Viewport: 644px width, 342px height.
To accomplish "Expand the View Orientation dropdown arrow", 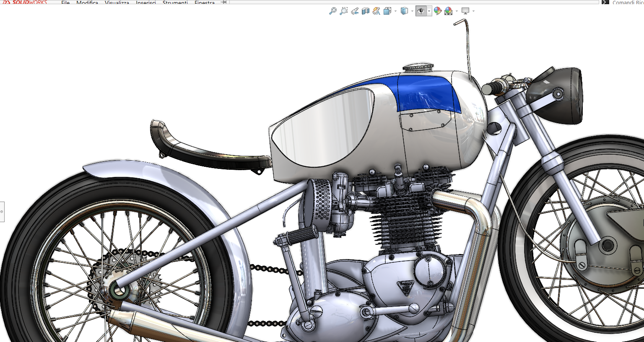I will (395, 11).
